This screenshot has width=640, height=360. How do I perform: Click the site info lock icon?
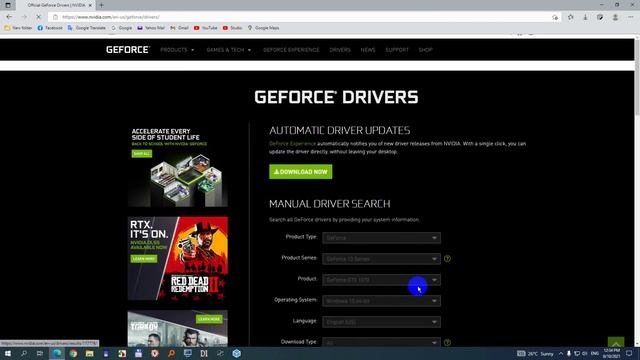click(x=55, y=17)
